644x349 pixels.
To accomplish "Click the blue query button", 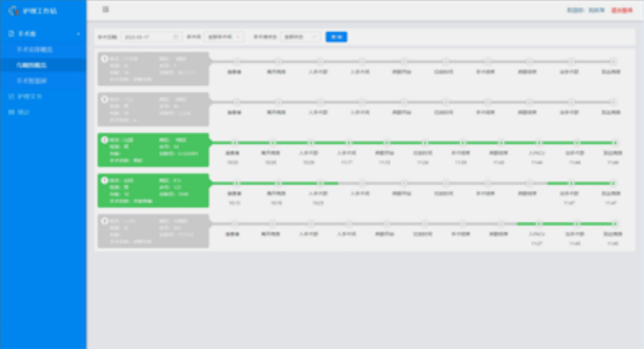I will (336, 37).
